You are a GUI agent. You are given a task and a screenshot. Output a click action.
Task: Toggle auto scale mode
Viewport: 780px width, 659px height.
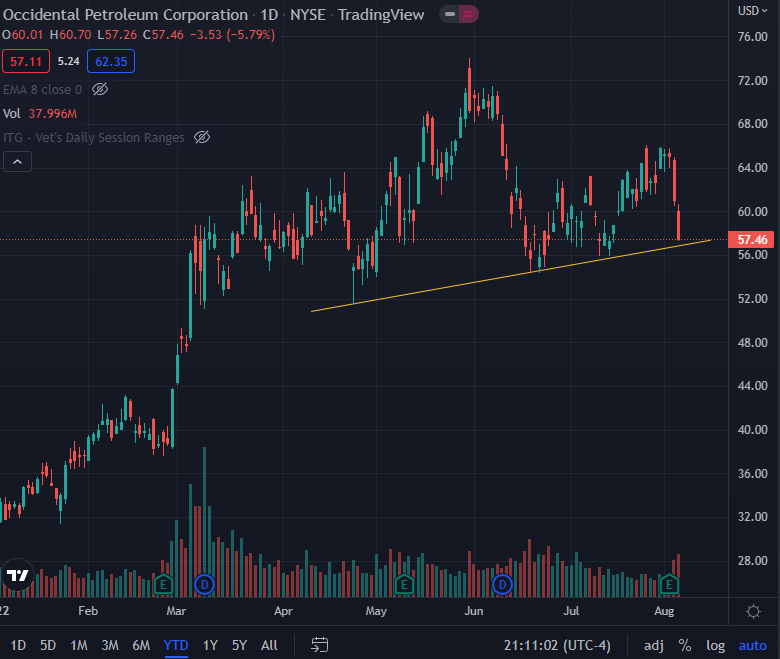pos(753,645)
